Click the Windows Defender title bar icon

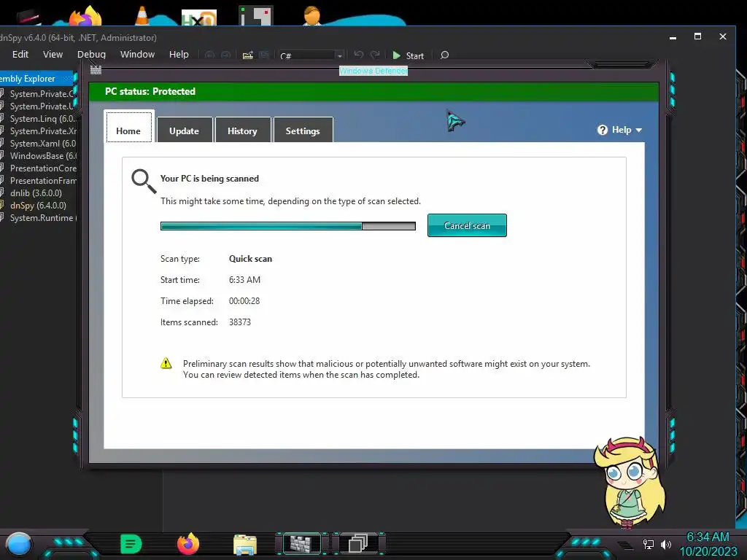[96, 70]
